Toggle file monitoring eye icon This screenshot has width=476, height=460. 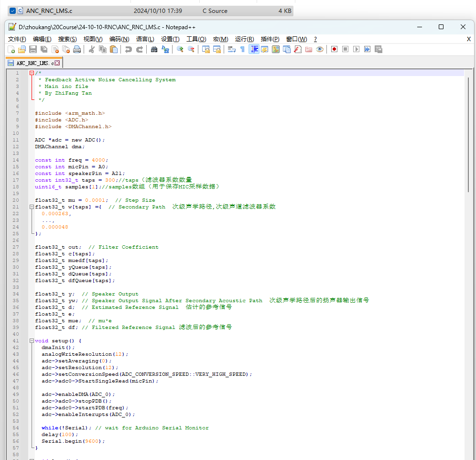point(320,49)
